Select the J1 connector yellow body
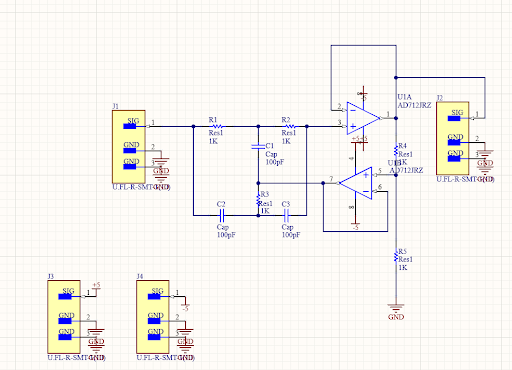Screen dimensions: 512x370 click(x=129, y=147)
